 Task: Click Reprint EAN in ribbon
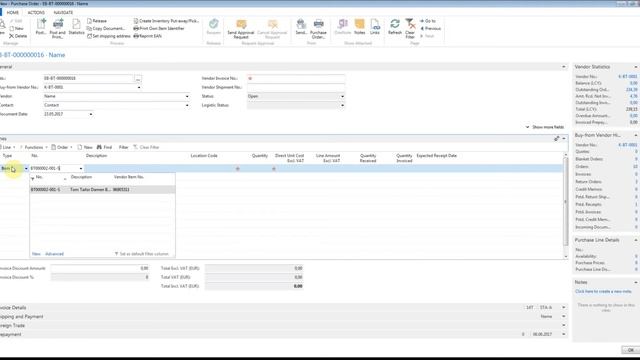coord(147,36)
